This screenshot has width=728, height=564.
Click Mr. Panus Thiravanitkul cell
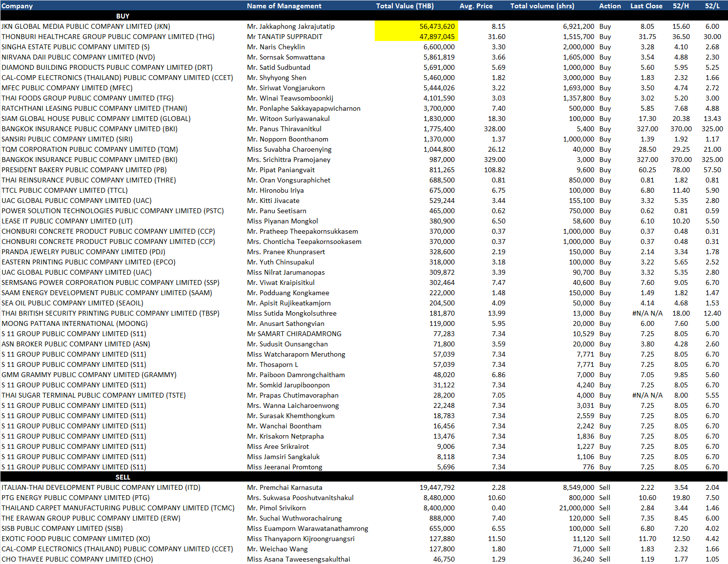coord(284,129)
